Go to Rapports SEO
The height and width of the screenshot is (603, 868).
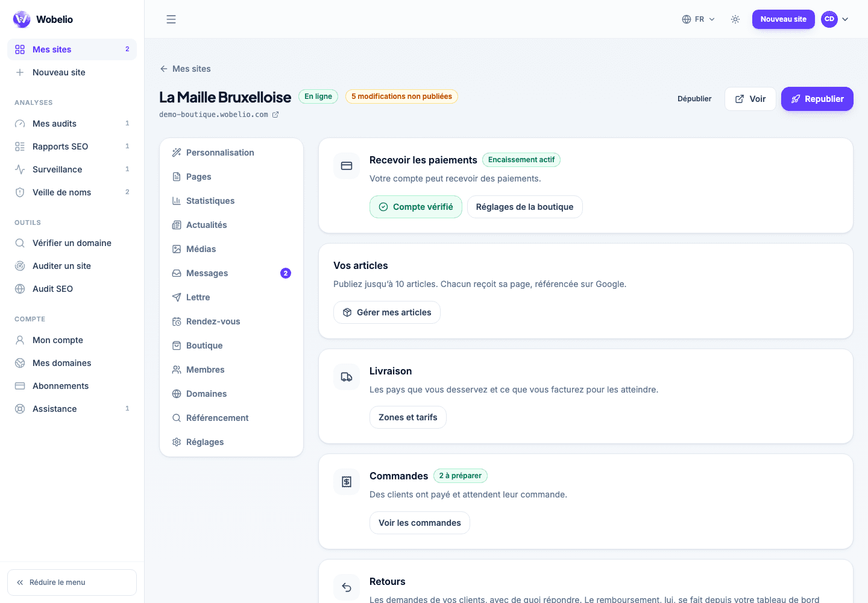(x=72, y=147)
